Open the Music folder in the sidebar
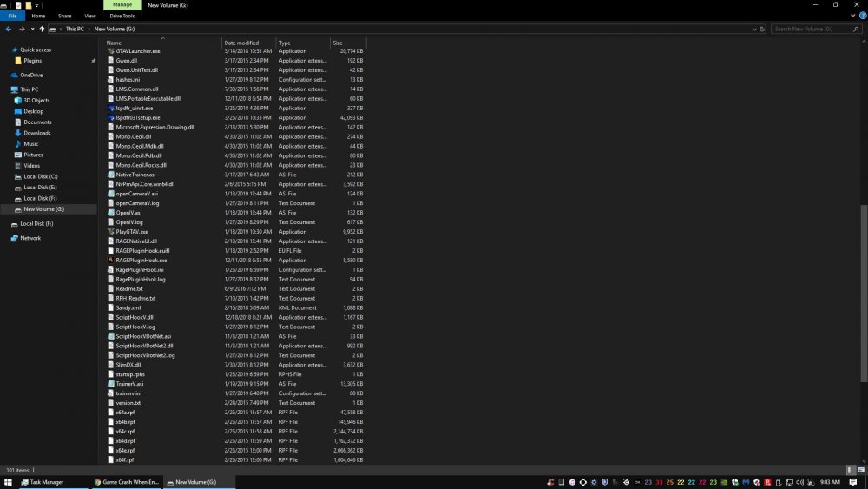Image resolution: width=868 pixels, height=489 pixels. 30,144
